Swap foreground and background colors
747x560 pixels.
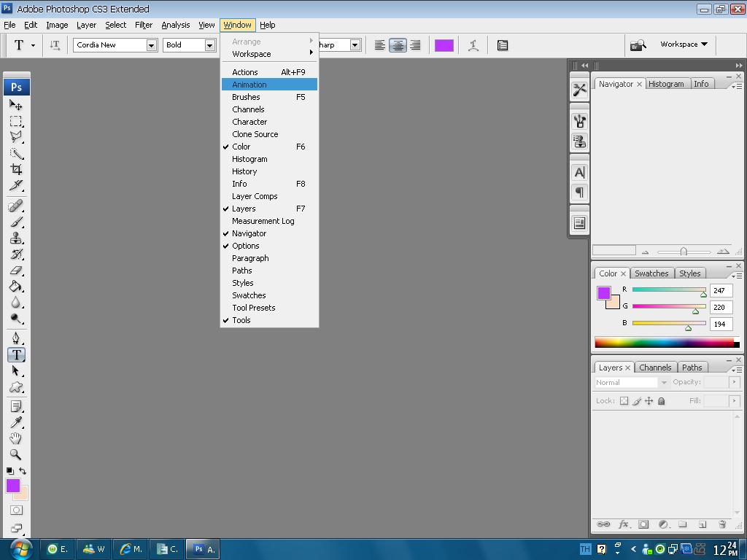point(23,470)
